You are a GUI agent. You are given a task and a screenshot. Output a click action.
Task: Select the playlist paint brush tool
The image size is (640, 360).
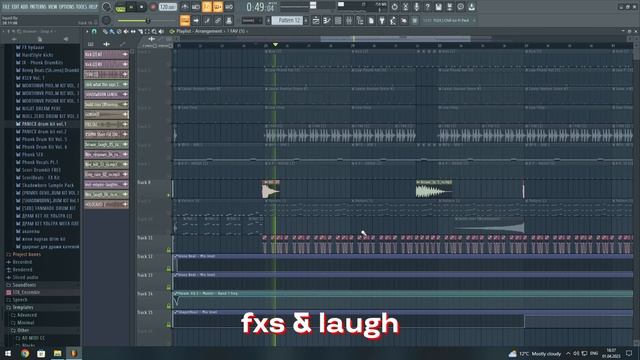[112, 31]
